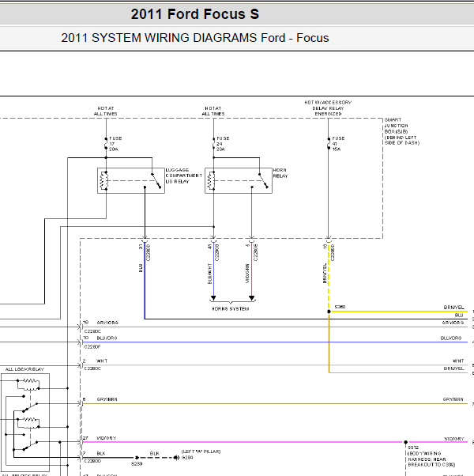
Task: Click the "GRY/BRN" label at the wire's right end
Action: coord(453,399)
